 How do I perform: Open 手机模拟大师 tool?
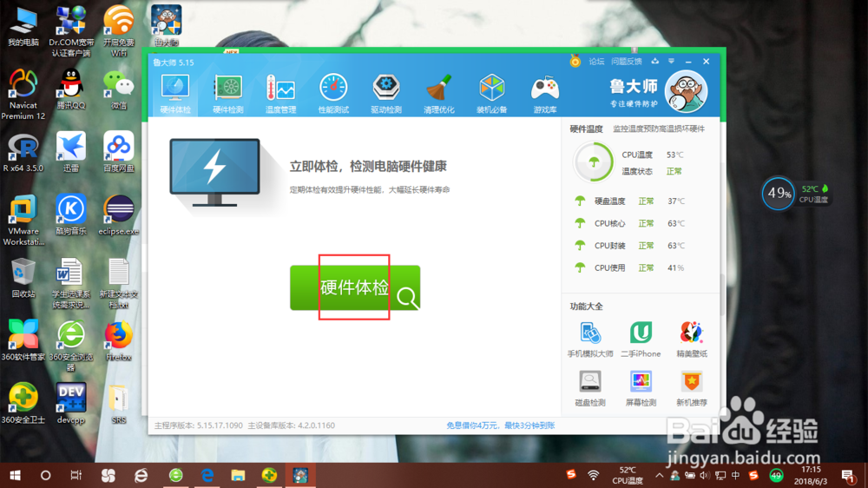590,339
